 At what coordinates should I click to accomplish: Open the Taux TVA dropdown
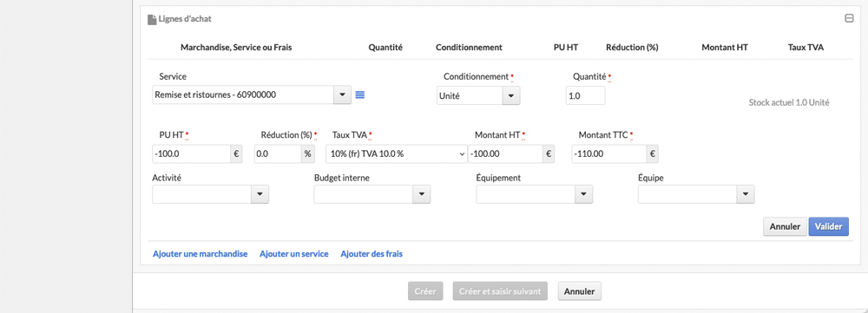click(x=397, y=153)
